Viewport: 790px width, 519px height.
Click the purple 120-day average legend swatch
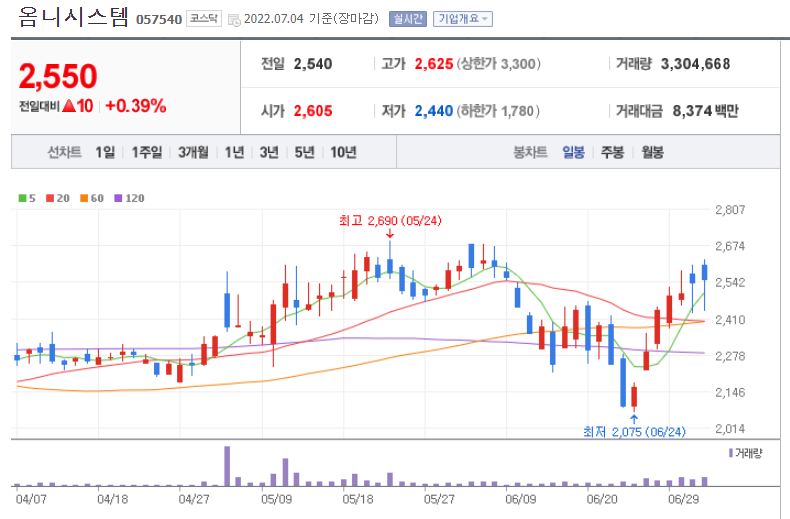click(x=118, y=198)
